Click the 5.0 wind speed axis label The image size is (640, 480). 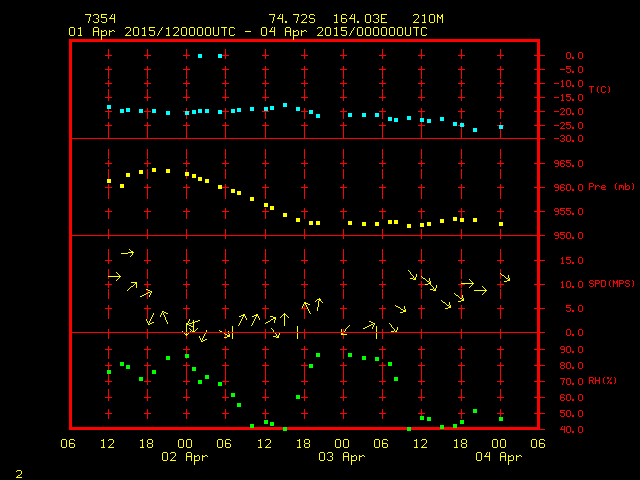(x=574, y=309)
